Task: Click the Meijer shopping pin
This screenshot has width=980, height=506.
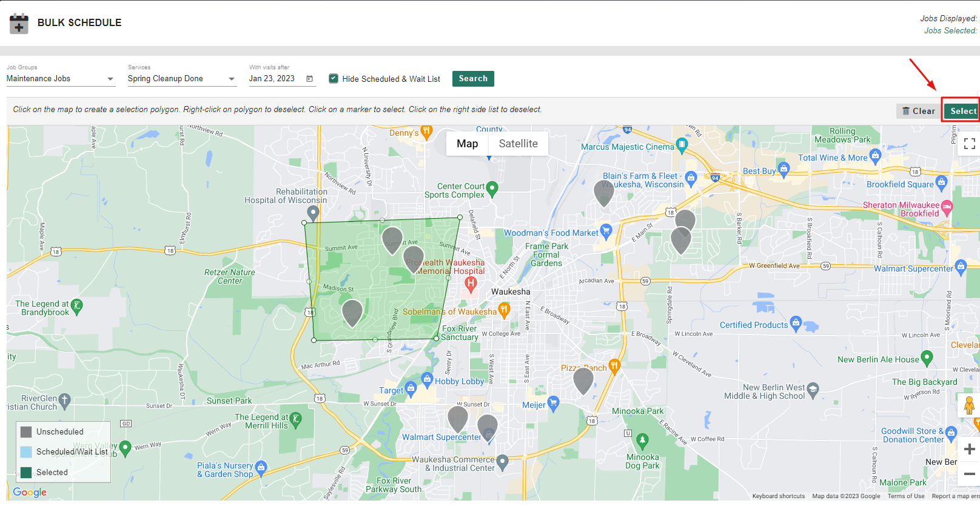Action: click(553, 402)
